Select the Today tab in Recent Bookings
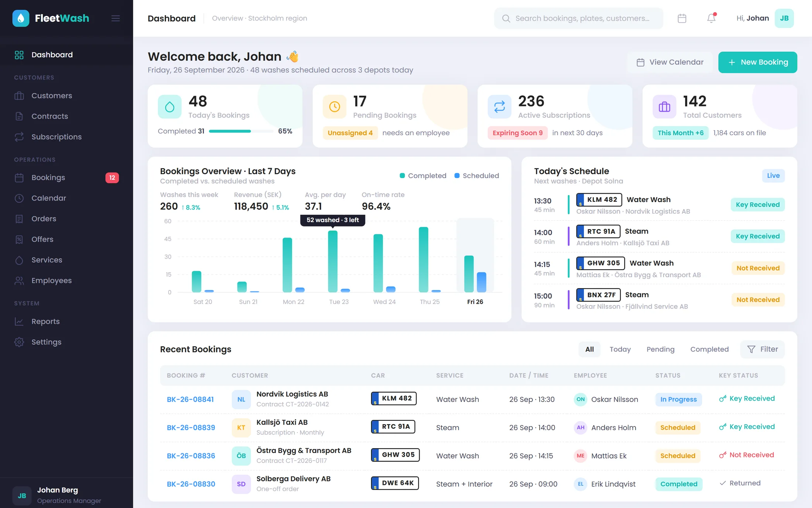812x508 pixels. pos(620,350)
